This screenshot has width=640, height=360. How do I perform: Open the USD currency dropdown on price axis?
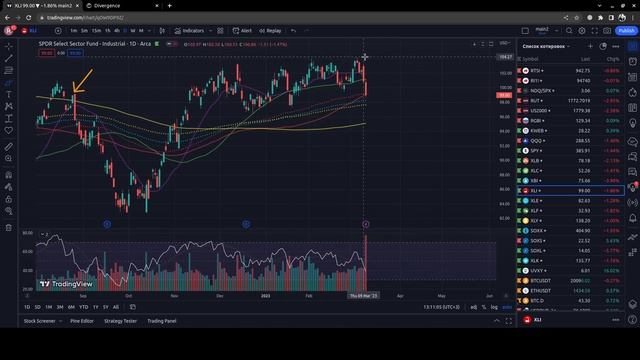pyautogui.click(x=505, y=43)
